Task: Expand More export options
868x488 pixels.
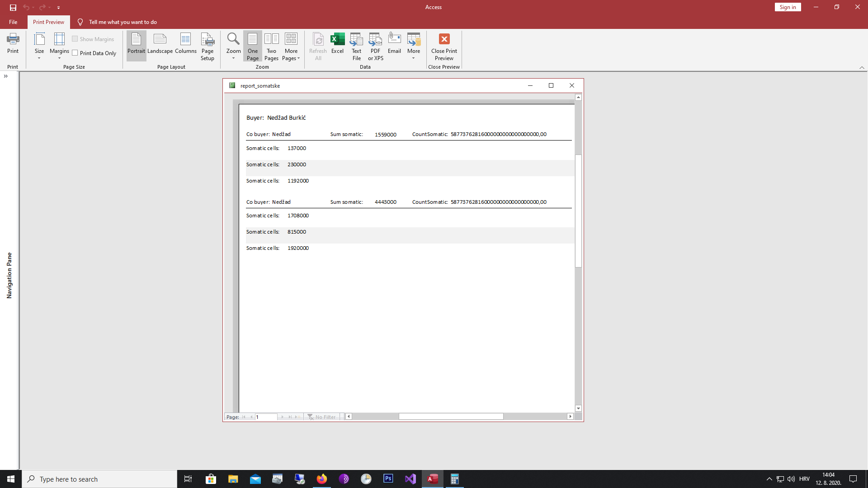Action: pyautogui.click(x=414, y=46)
